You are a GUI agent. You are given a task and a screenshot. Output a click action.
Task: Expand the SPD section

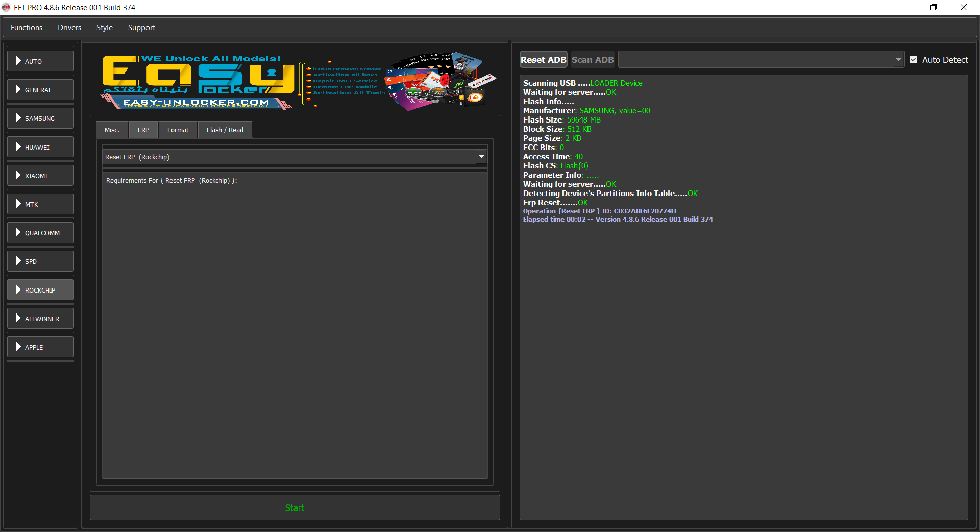(40, 261)
